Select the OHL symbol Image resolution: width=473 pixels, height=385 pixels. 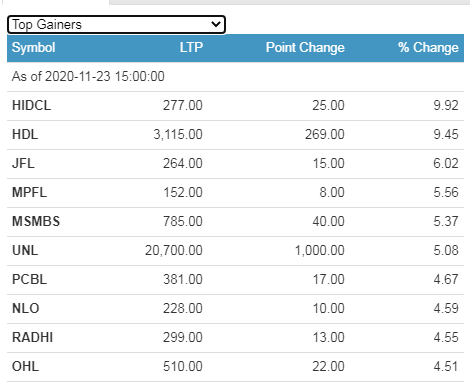click(26, 367)
